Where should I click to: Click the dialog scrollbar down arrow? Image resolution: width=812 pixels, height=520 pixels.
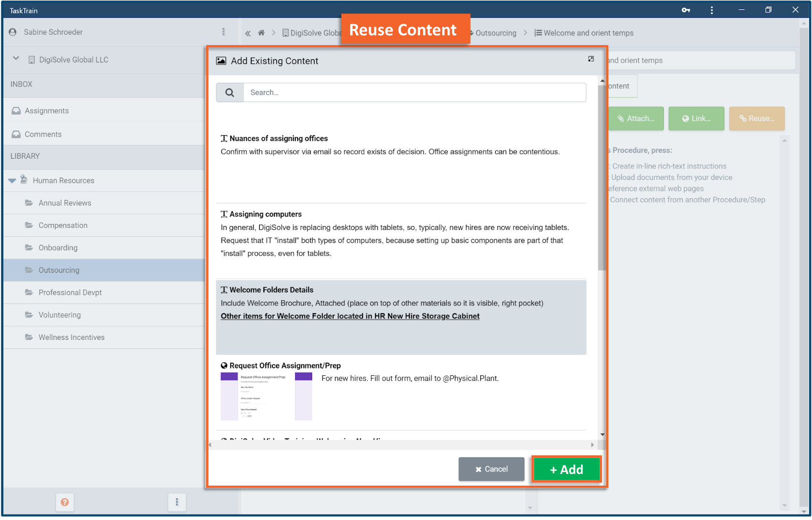[602, 434]
